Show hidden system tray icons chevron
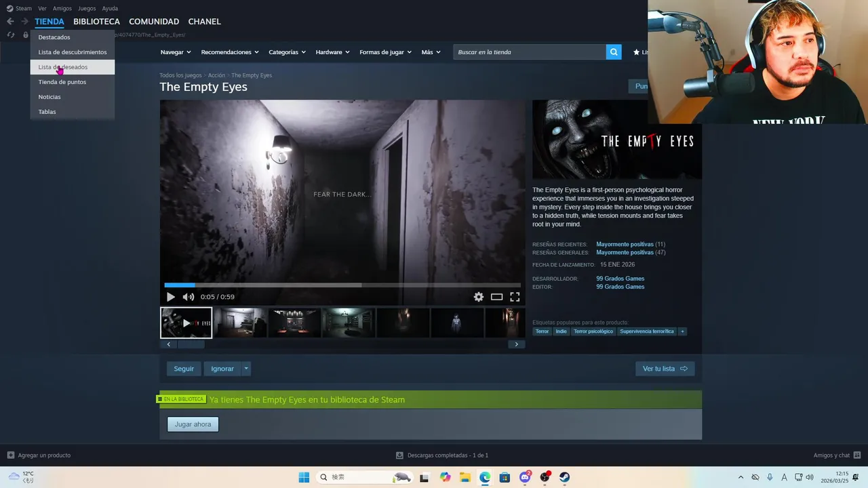This screenshot has width=868, height=488. pyautogui.click(x=741, y=477)
